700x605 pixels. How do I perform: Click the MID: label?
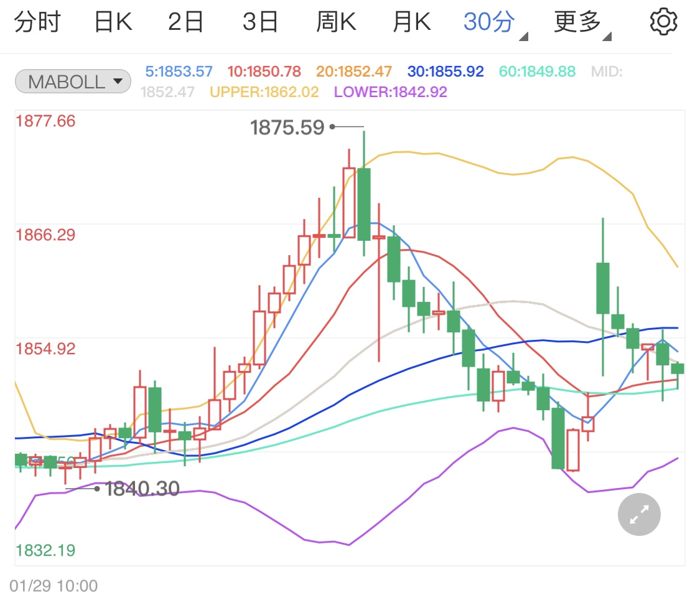[606, 72]
